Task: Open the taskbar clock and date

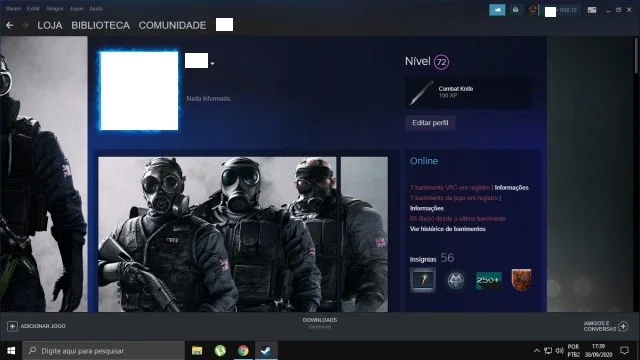Action: click(598, 351)
